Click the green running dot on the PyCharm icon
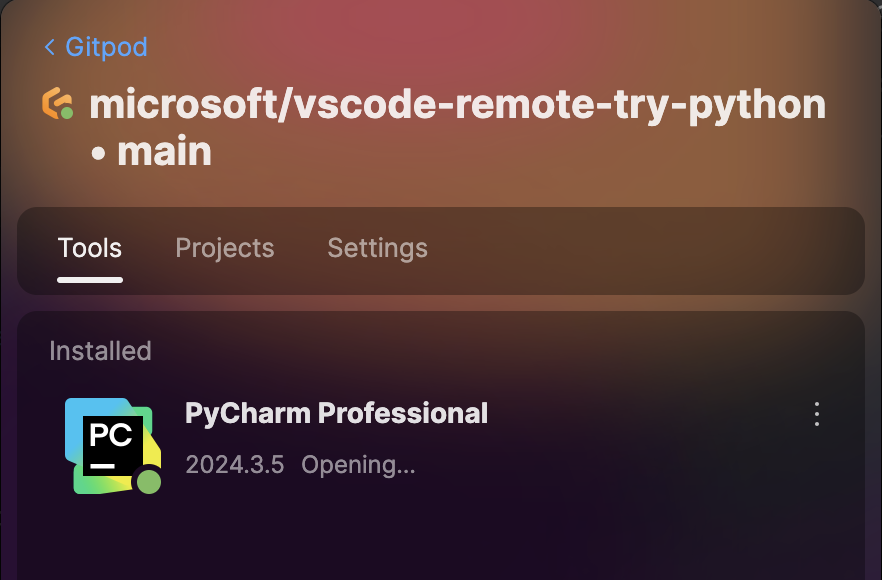 pos(149,482)
